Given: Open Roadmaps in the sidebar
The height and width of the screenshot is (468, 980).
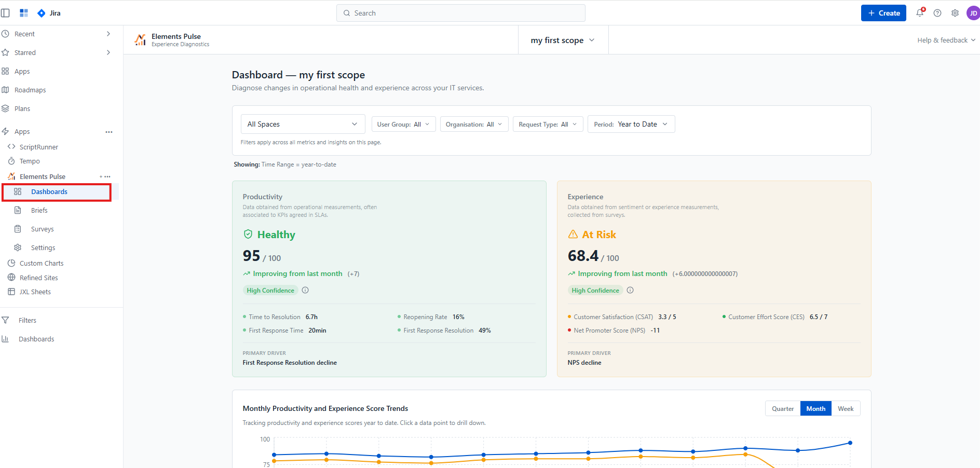Looking at the screenshot, I should pyautogui.click(x=30, y=90).
